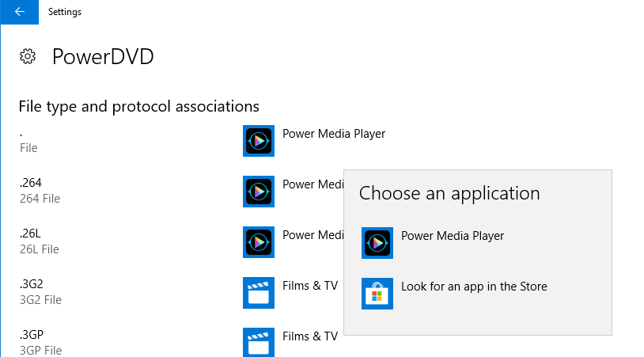644x357 pixels.
Task: Change default app label for '.' File
Action: 334,134
